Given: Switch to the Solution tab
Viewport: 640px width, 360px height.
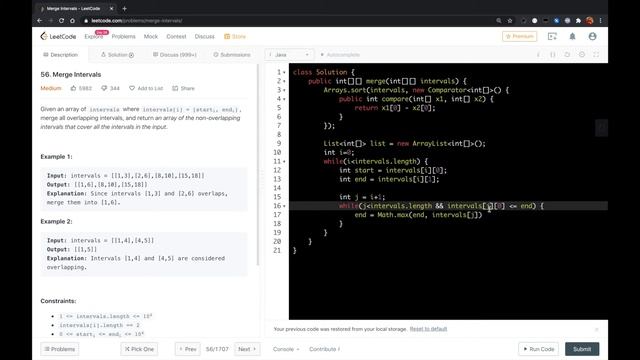Looking at the screenshot, I should coord(117,55).
